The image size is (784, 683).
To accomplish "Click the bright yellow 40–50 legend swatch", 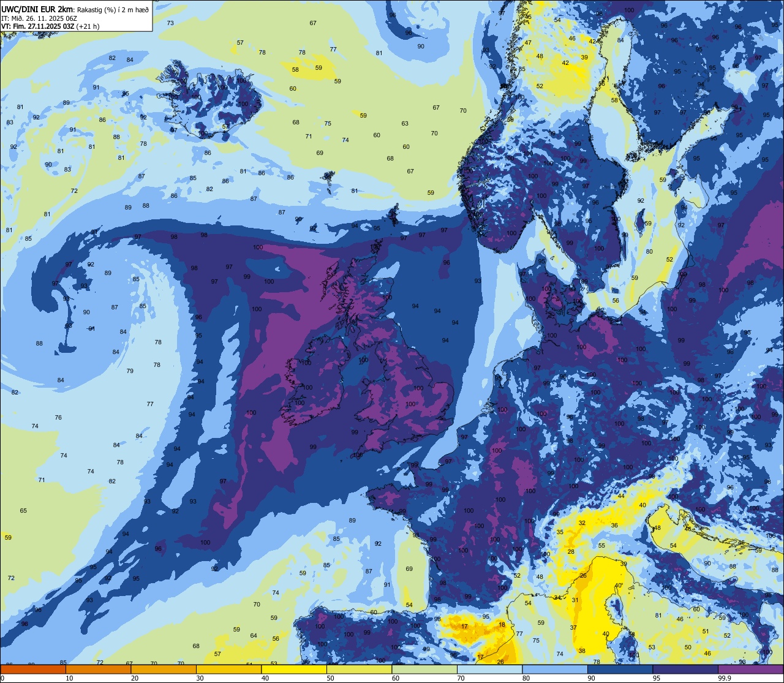I will 294,669.
